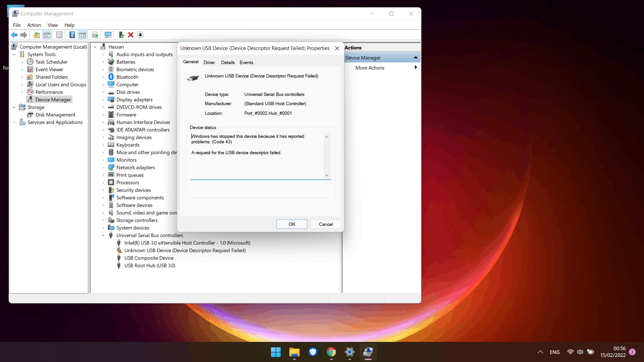Click the red X Uninstall device icon
The width and height of the screenshot is (644, 362).
coord(131,35)
